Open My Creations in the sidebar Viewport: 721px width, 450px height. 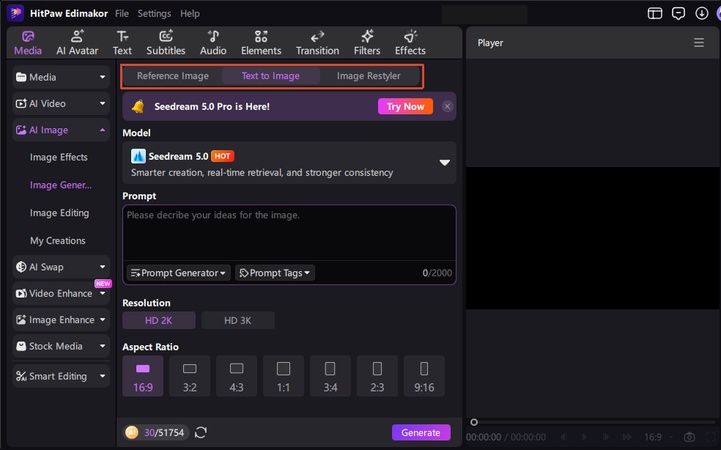coord(57,241)
